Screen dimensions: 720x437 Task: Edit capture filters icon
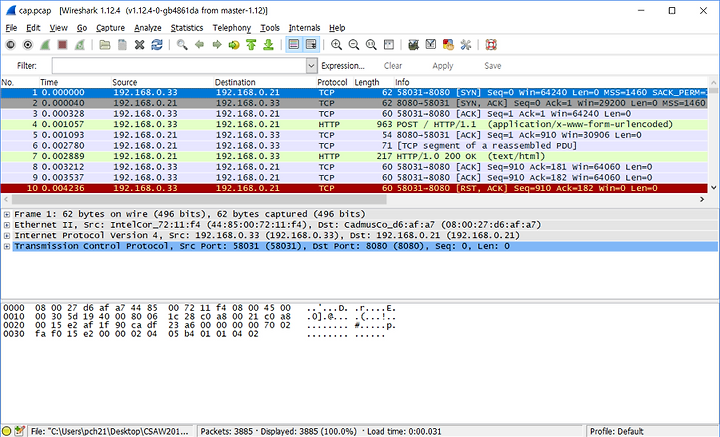(x=413, y=45)
